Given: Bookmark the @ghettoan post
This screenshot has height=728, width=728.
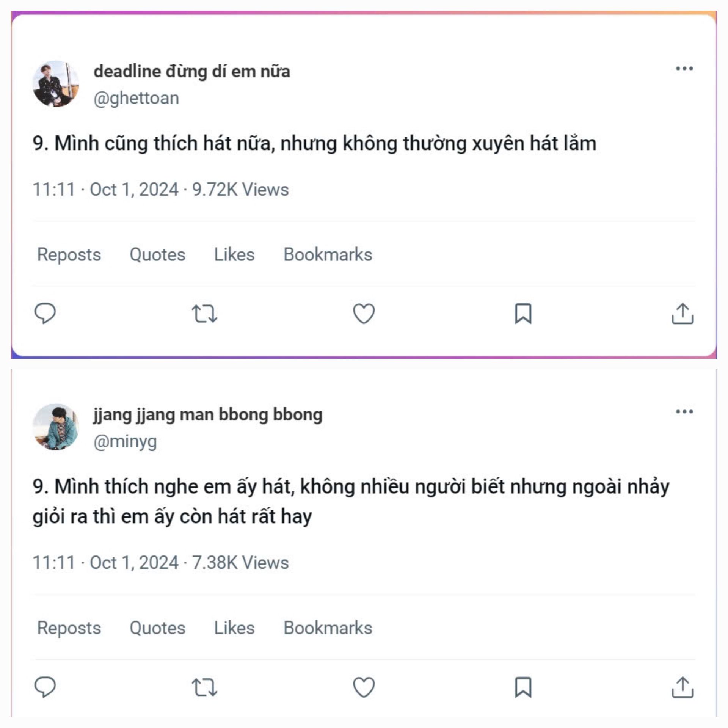Looking at the screenshot, I should tap(523, 314).
